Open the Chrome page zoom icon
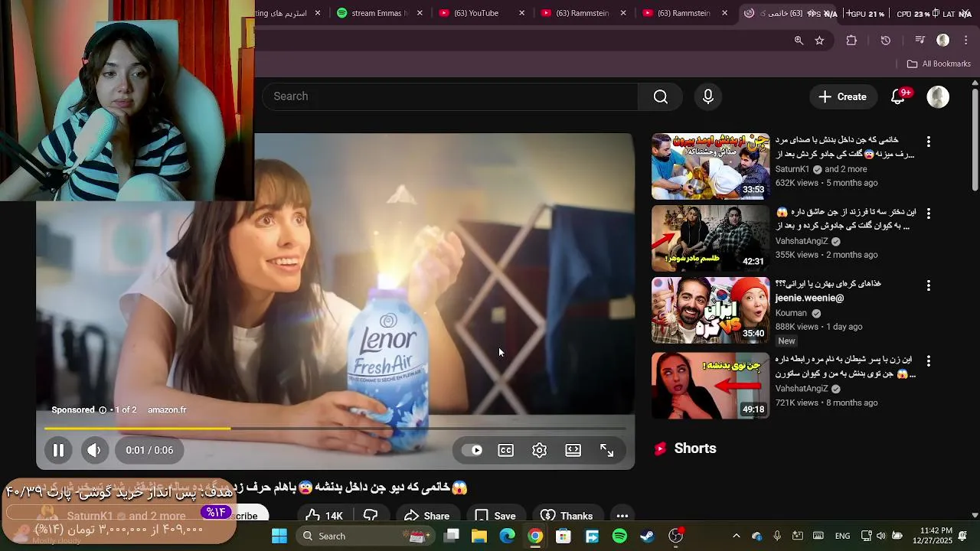This screenshot has height=551, width=980. pyautogui.click(x=799, y=41)
